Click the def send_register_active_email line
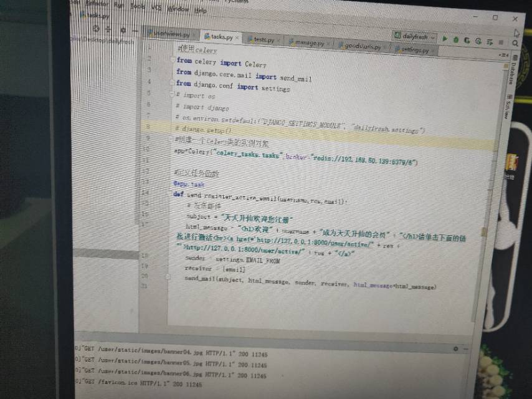The width and height of the screenshot is (532, 399). tap(260, 198)
